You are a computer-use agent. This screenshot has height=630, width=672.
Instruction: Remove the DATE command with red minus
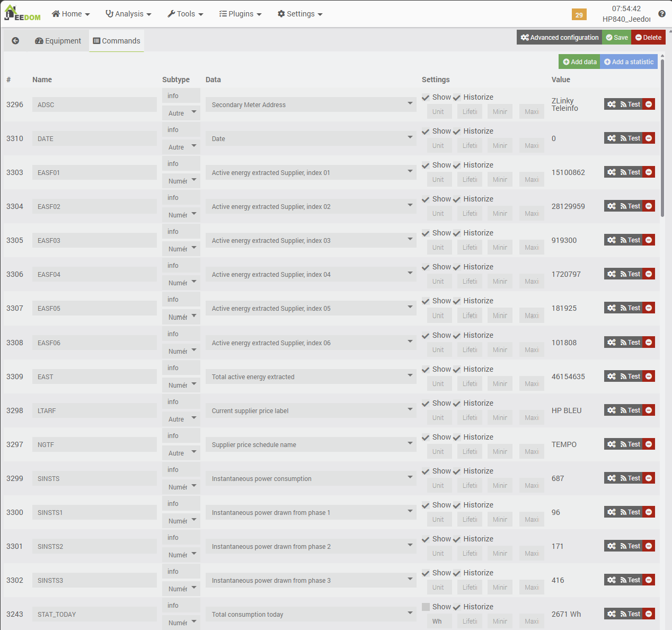(x=649, y=138)
